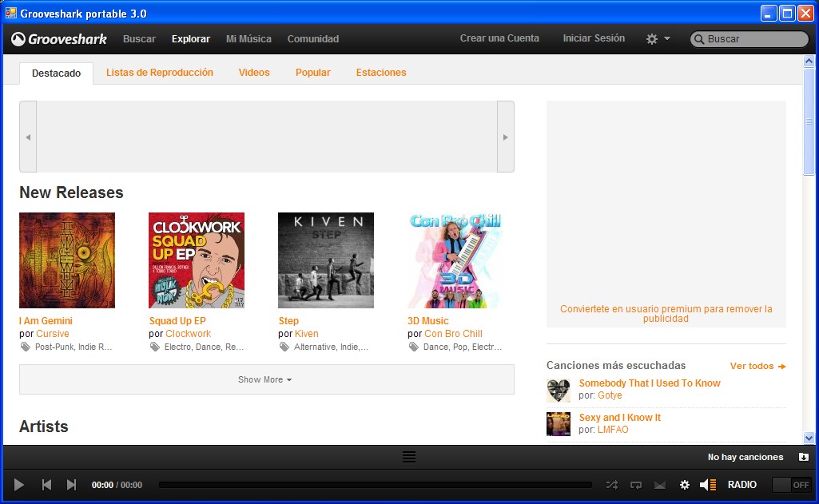Click the next track button

(x=72, y=485)
